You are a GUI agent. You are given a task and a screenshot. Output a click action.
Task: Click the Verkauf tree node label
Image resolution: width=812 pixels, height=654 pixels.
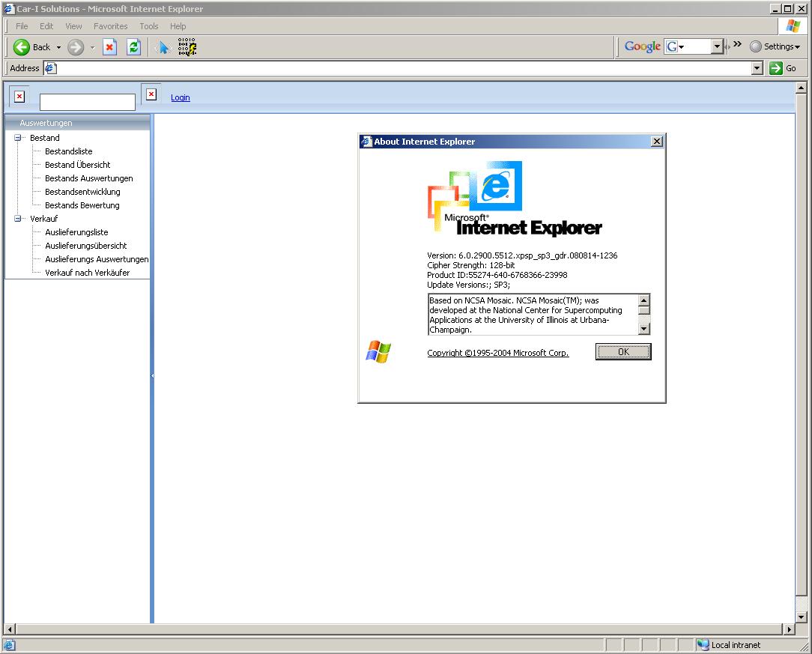click(43, 219)
